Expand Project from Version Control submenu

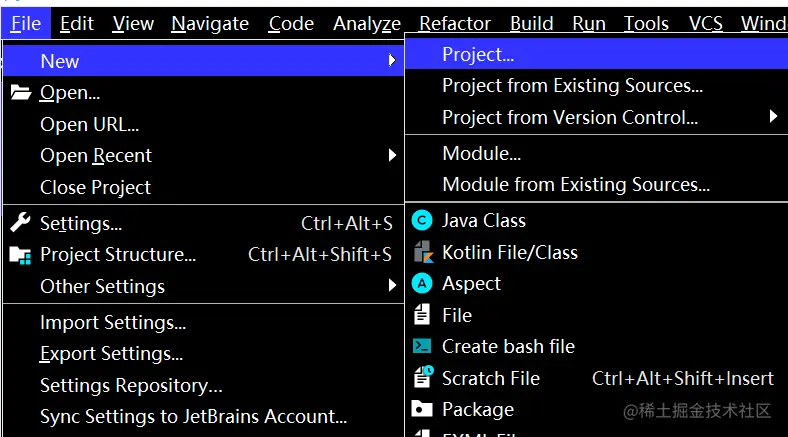[x=773, y=117]
